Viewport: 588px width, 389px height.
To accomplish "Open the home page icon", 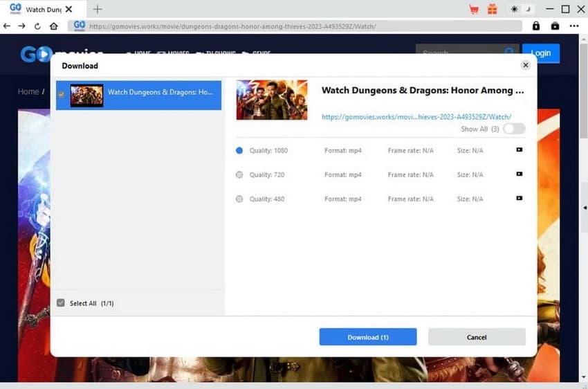I will coord(54,26).
